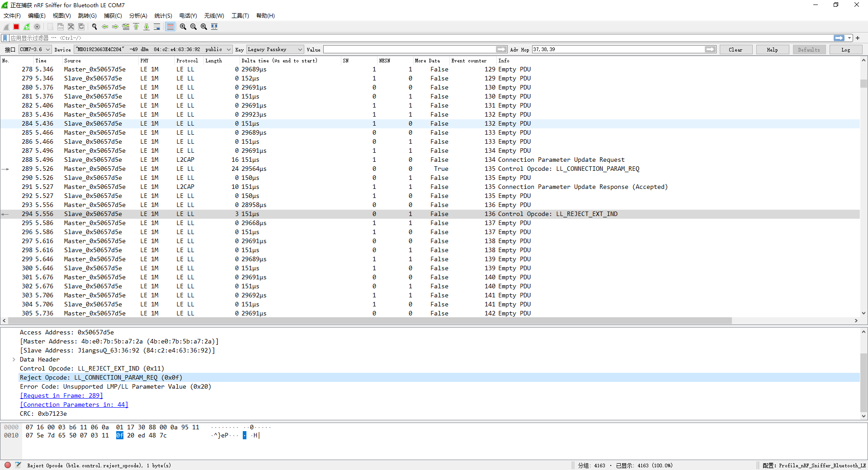Open the 统计(S) menu
The width and height of the screenshot is (868, 470).
coord(163,16)
